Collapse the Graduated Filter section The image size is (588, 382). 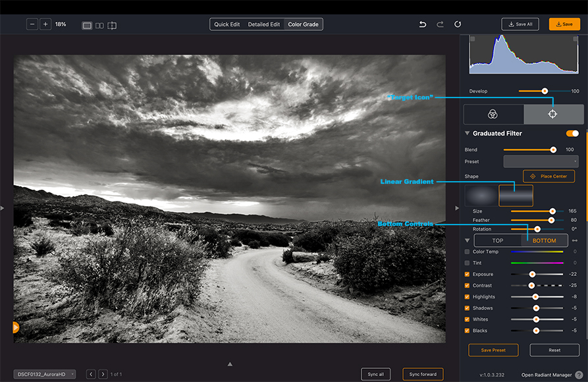468,133
